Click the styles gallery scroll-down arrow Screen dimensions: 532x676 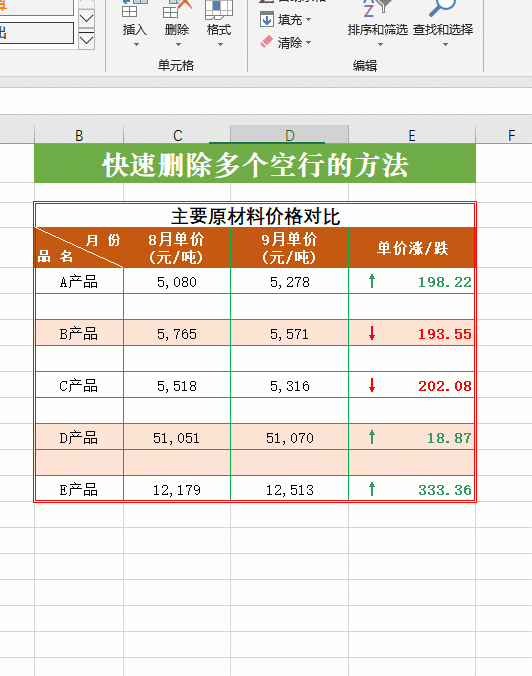tap(87, 18)
